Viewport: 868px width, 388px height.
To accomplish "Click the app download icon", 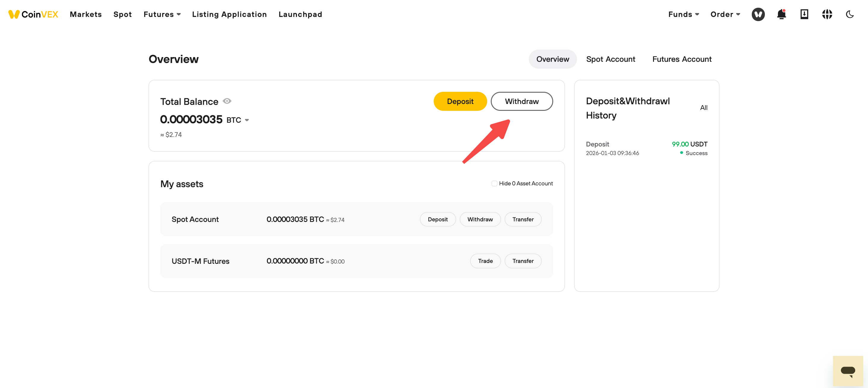I will point(804,14).
